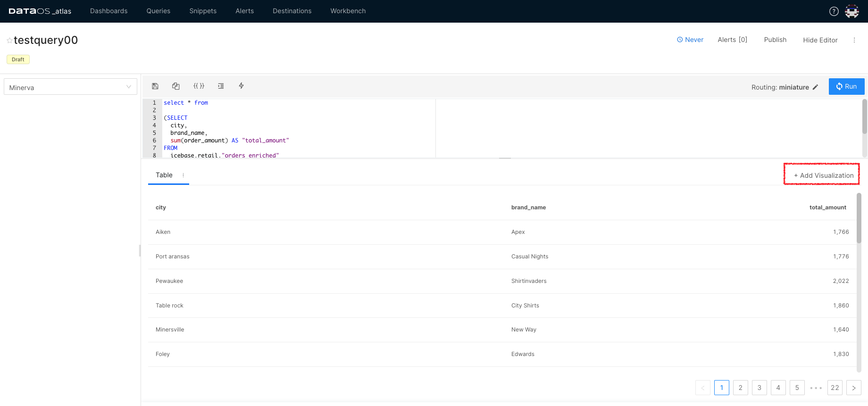Click the DataOS atlas logo
The height and width of the screenshot is (406, 868).
[x=40, y=11]
